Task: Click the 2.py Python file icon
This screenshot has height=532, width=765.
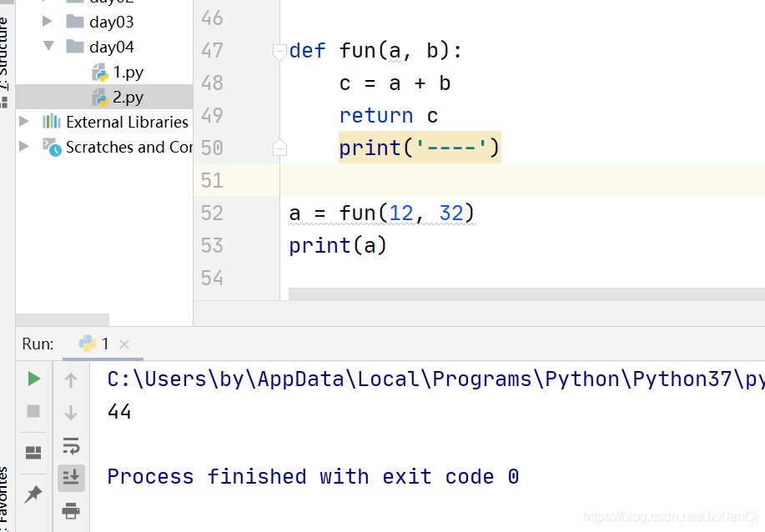Action: [100, 97]
